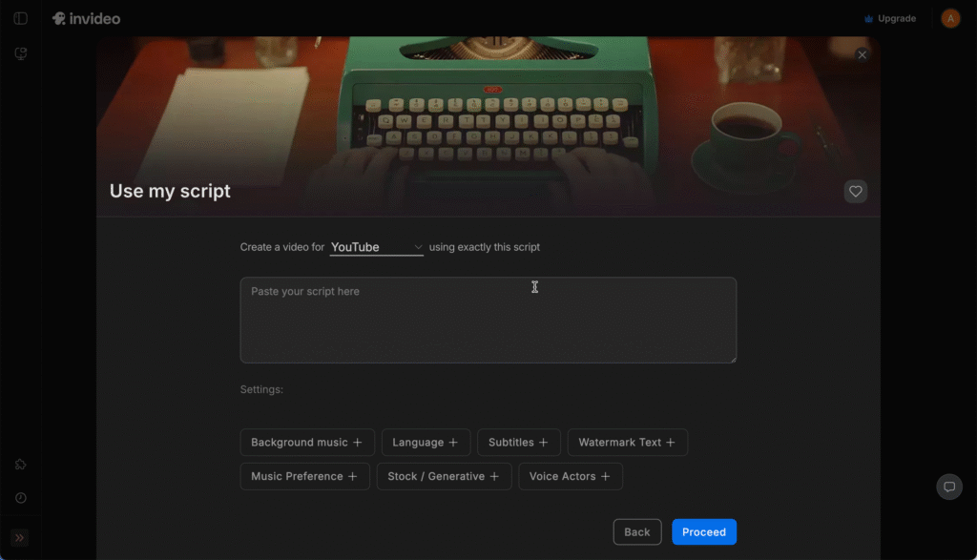Click the Upgrade crown link
This screenshot has width=977, height=560.
click(889, 18)
